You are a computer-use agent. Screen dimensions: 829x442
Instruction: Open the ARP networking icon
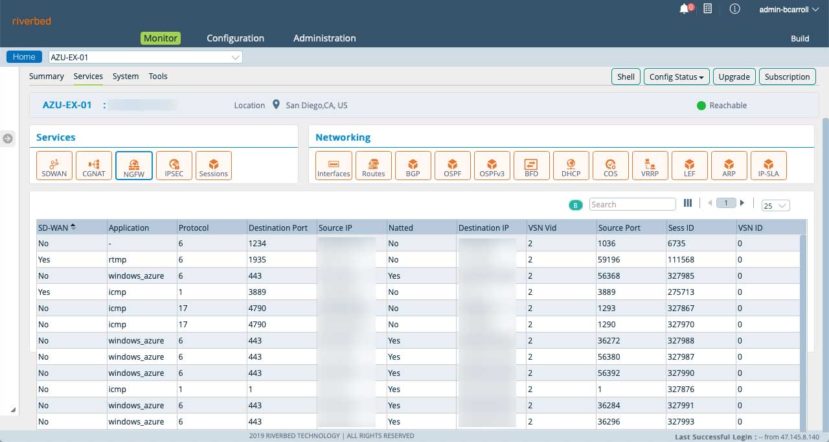(x=729, y=165)
